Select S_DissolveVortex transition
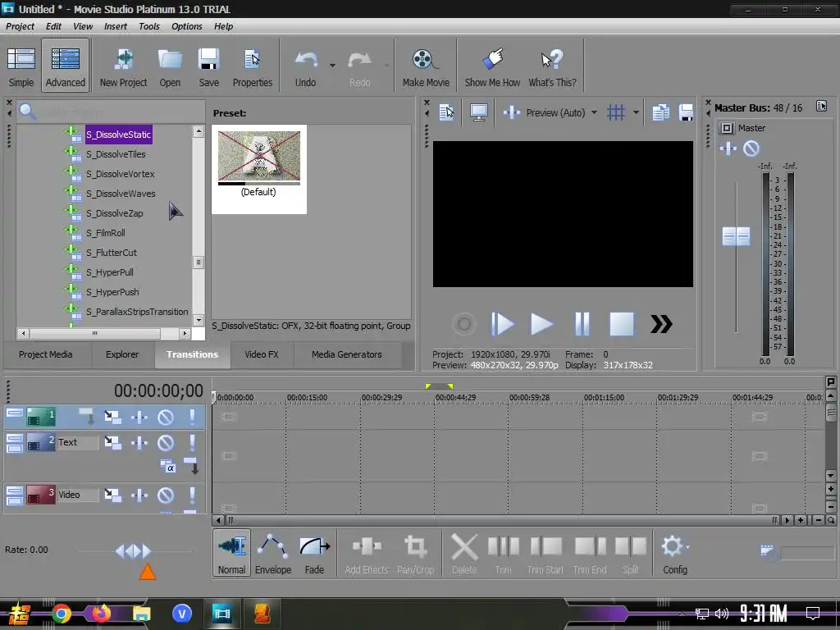Screen dimensions: 840x630 [121, 174]
